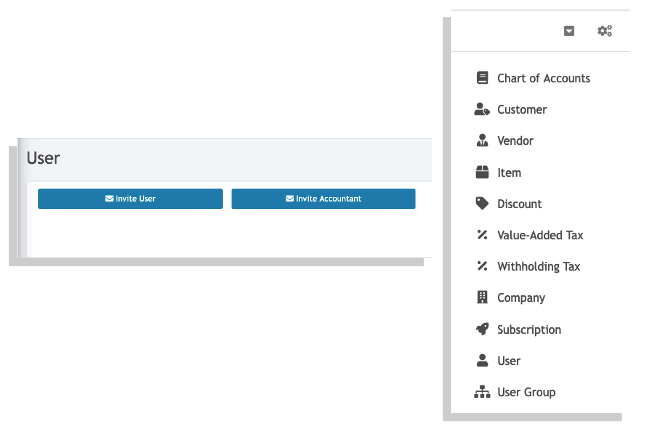The width and height of the screenshot is (646, 433).
Task: Select the Customer menu label
Action: point(522,110)
